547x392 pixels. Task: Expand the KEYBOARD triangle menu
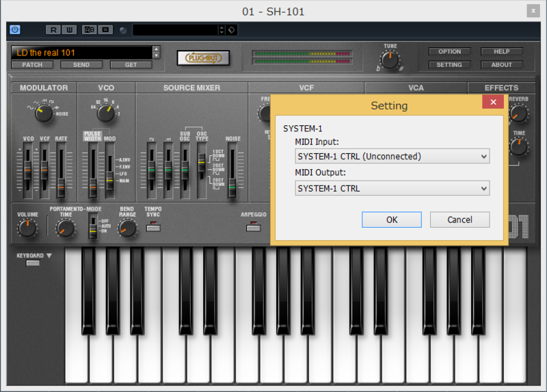49,256
